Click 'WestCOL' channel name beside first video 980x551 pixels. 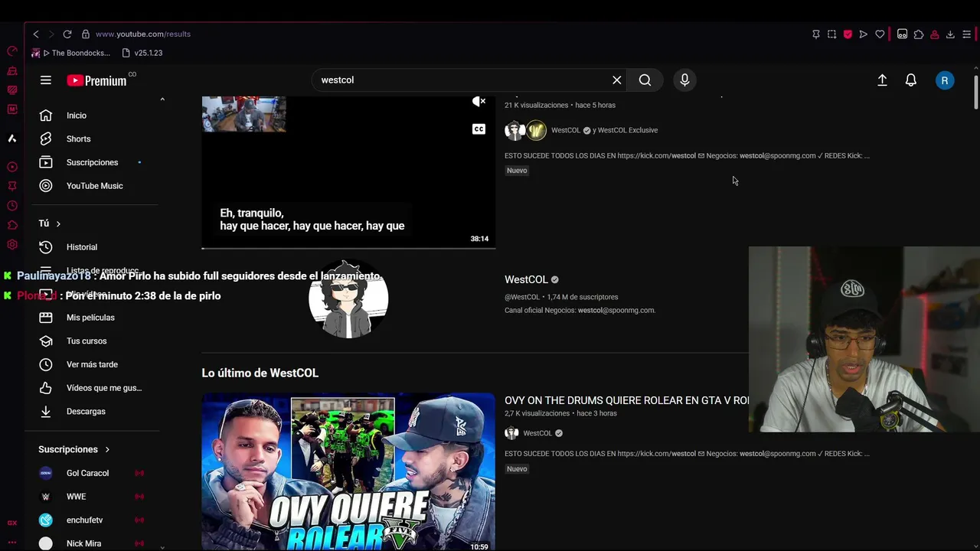point(565,130)
